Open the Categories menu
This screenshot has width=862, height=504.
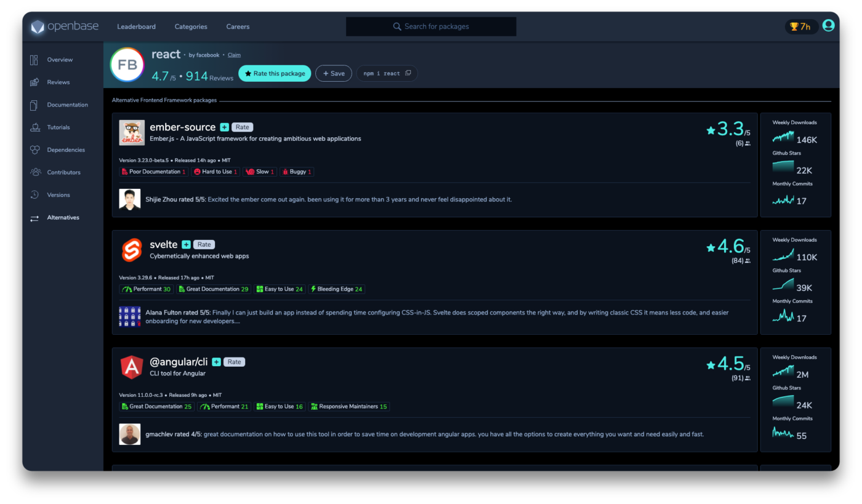pyautogui.click(x=191, y=27)
